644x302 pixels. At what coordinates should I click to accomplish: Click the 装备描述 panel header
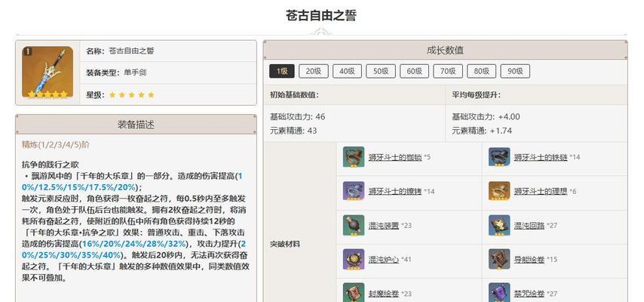[x=136, y=125]
